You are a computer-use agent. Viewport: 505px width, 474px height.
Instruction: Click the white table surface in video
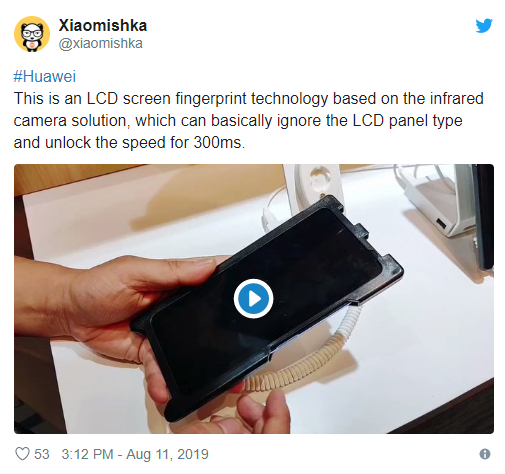click(417, 333)
